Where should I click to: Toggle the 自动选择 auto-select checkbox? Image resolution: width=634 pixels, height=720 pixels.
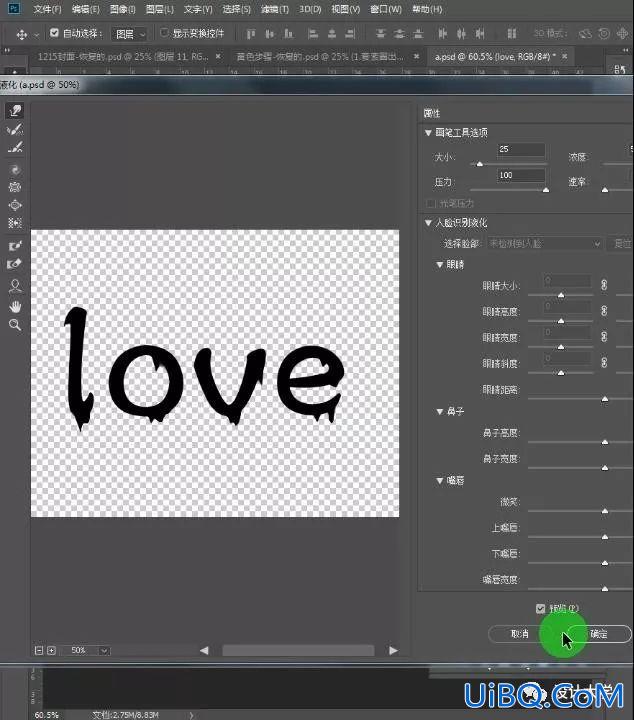tap(54, 33)
